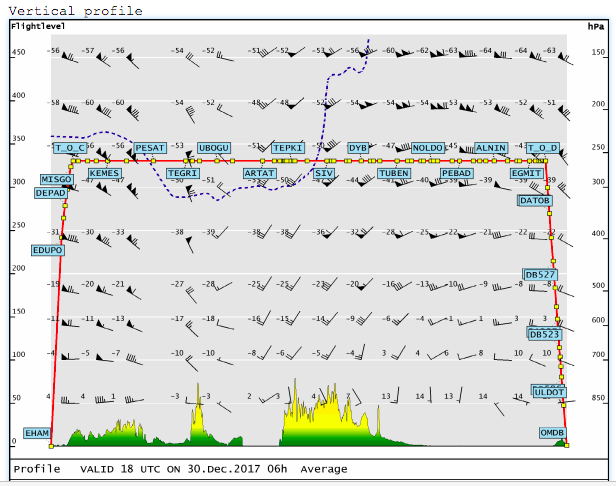The height and width of the screenshot is (486, 616).
Task: Click the DATOB waypoint label
Action: pos(535,201)
